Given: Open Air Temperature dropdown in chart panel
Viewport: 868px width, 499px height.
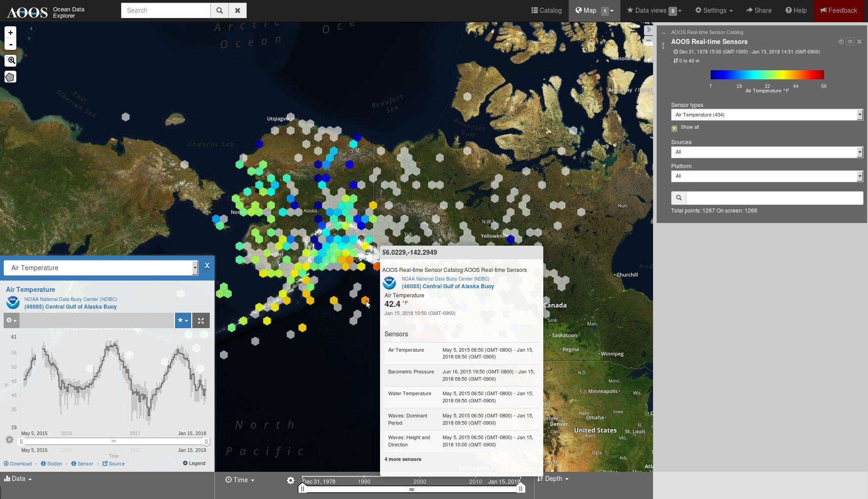Looking at the screenshot, I should (x=101, y=268).
